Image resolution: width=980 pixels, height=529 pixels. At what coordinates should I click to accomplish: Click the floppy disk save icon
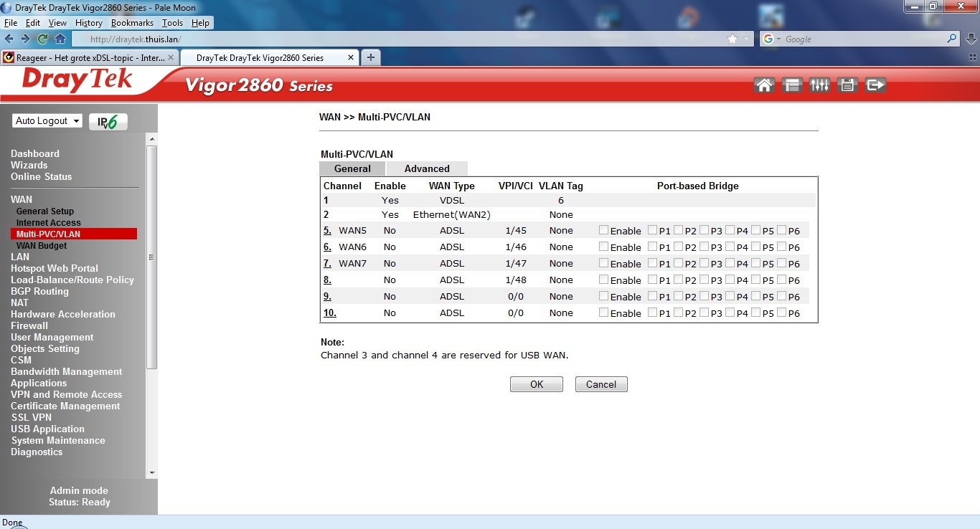(847, 85)
